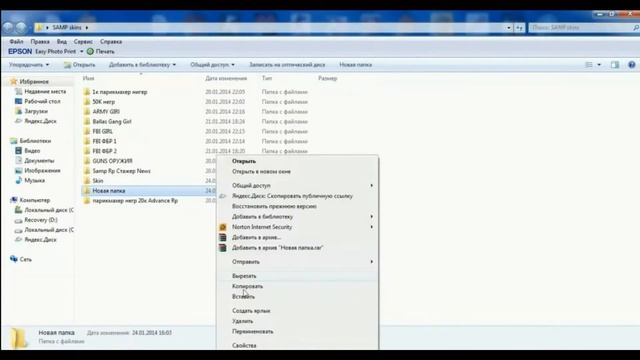
Task: Open the Правка menu
Action: pyautogui.click(x=40, y=42)
